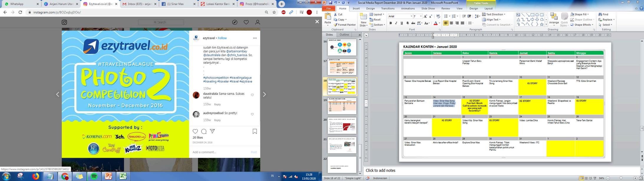
Task: Open Instagram Explore compass icon
Action: point(235,22)
